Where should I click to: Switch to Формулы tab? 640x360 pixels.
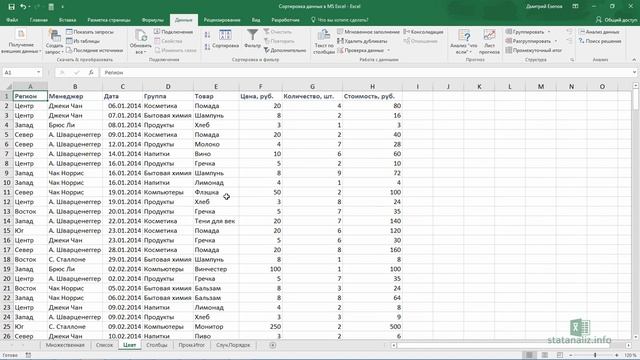point(153,20)
